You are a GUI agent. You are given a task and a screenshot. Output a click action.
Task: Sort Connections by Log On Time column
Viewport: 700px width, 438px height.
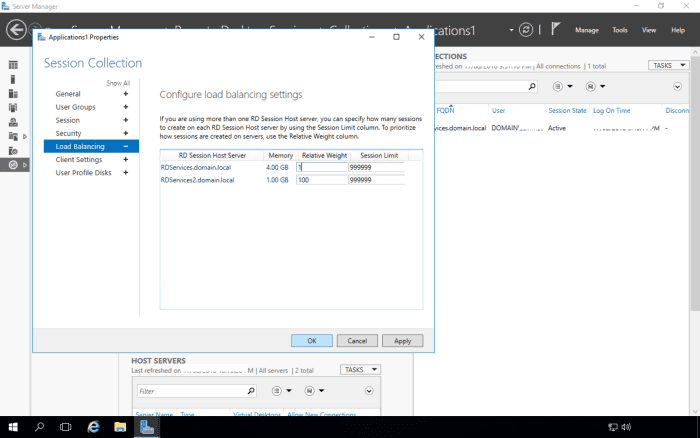pyautogui.click(x=611, y=110)
